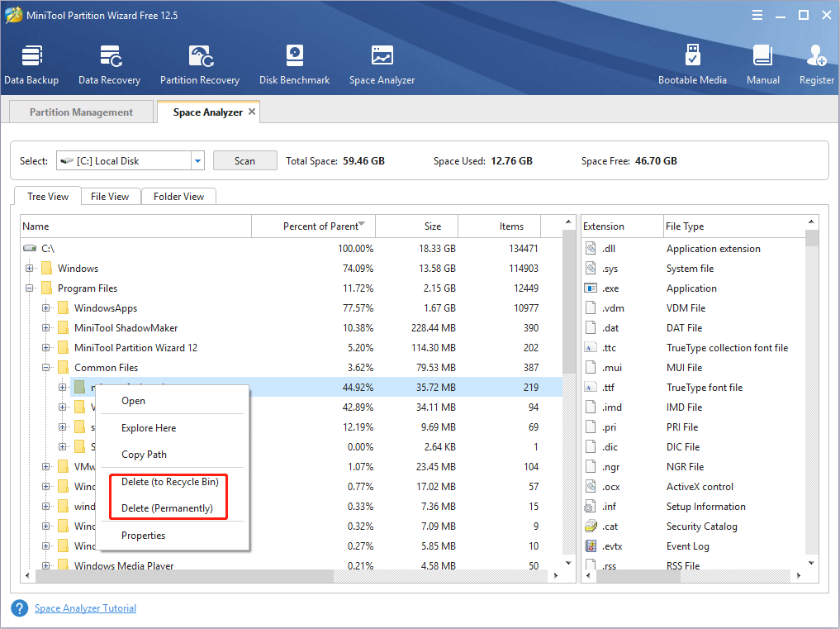Open the hamburger menu in title bar
This screenshot has height=629, width=840.
[757, 15]
